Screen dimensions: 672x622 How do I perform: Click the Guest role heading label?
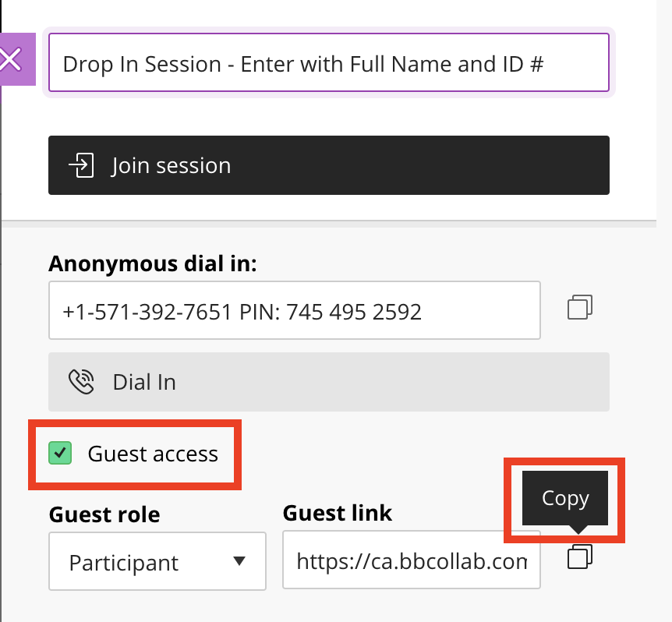click(104, 514)
